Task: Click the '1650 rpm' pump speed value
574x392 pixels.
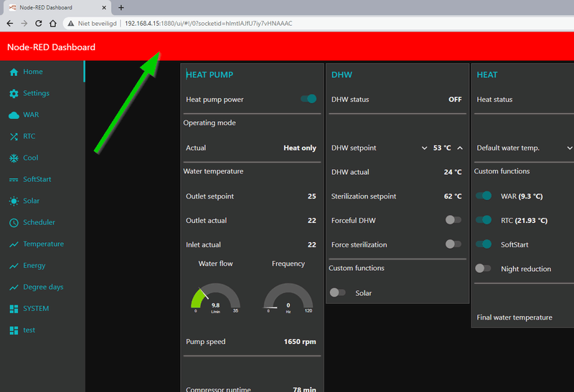Action: click(x=300, y=342)
